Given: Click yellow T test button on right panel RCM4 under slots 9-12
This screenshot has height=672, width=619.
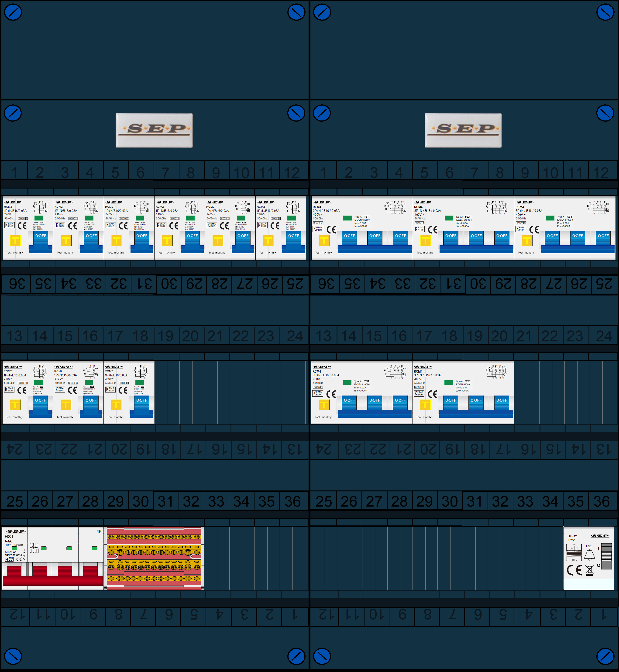Looking at the screenshot, I should click(x=527, y=240).
